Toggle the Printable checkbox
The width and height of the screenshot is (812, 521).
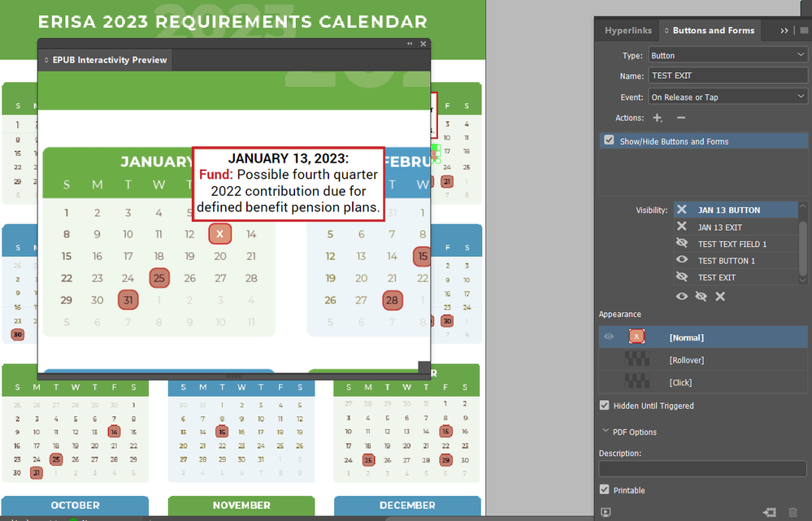(605, 489)
